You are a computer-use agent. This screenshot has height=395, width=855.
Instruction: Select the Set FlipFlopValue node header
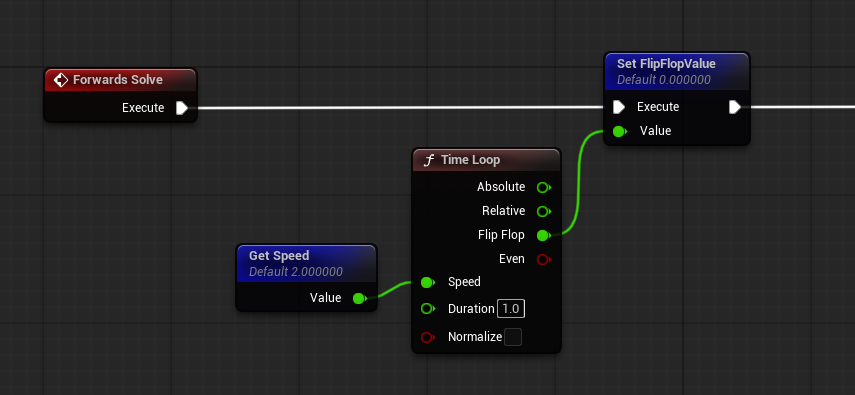tap(677, 71)
